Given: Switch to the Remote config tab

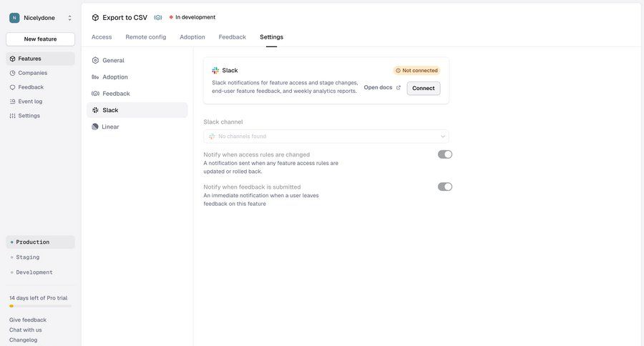Looking at the screenshot, I should pyautogui.click(x=146, y=37).
